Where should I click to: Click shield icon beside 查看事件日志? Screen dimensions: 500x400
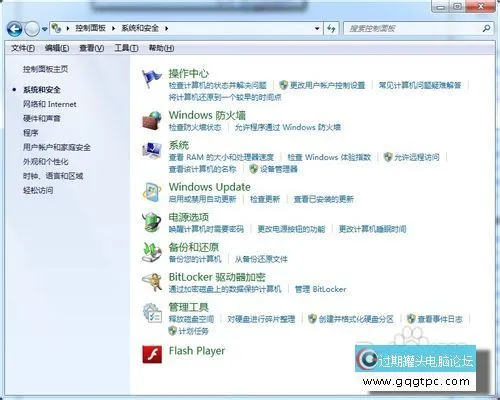[411, 319]
